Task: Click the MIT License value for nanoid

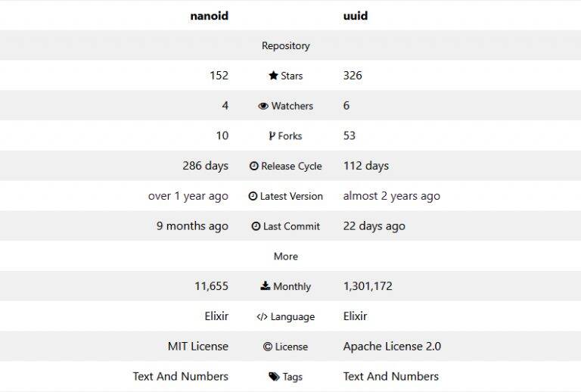Action: 198,347
